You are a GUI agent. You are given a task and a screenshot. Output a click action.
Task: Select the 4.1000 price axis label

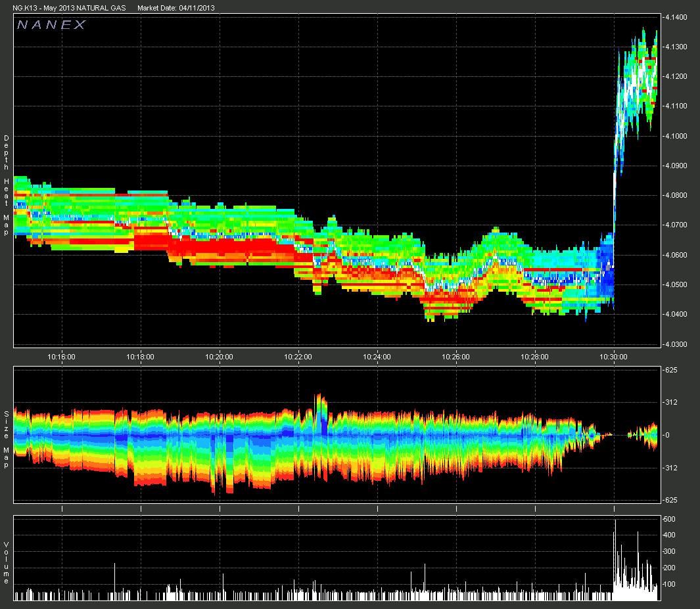click(676, 136)
